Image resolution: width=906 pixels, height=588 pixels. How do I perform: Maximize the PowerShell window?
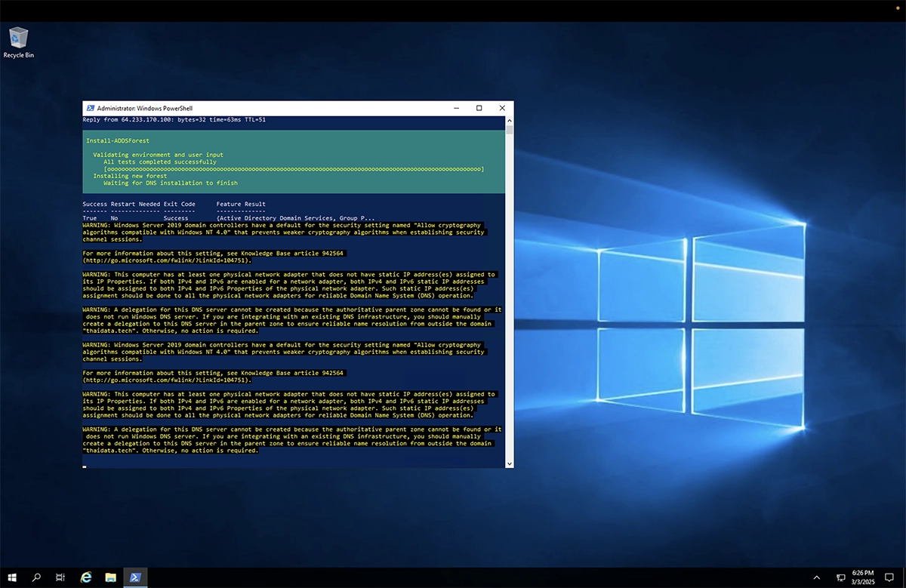[479, 108]
